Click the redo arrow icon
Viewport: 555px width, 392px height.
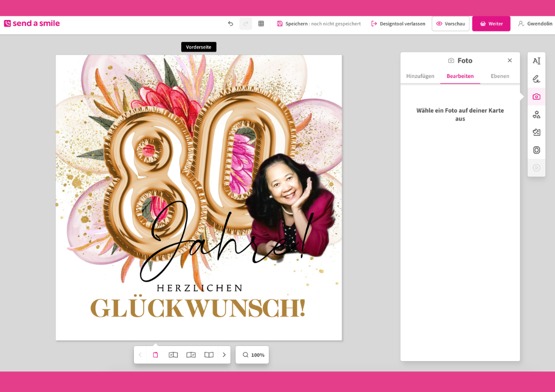click(245, 23)
